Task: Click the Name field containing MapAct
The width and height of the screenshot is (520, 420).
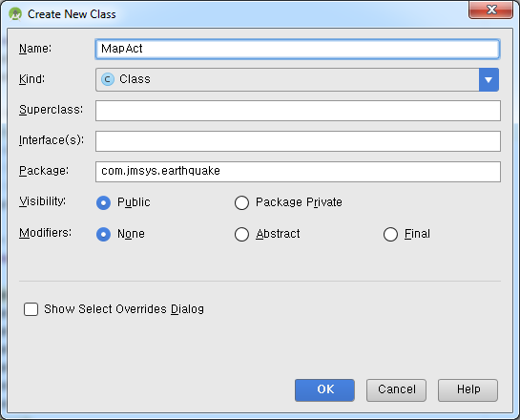Action: (298, 49)
